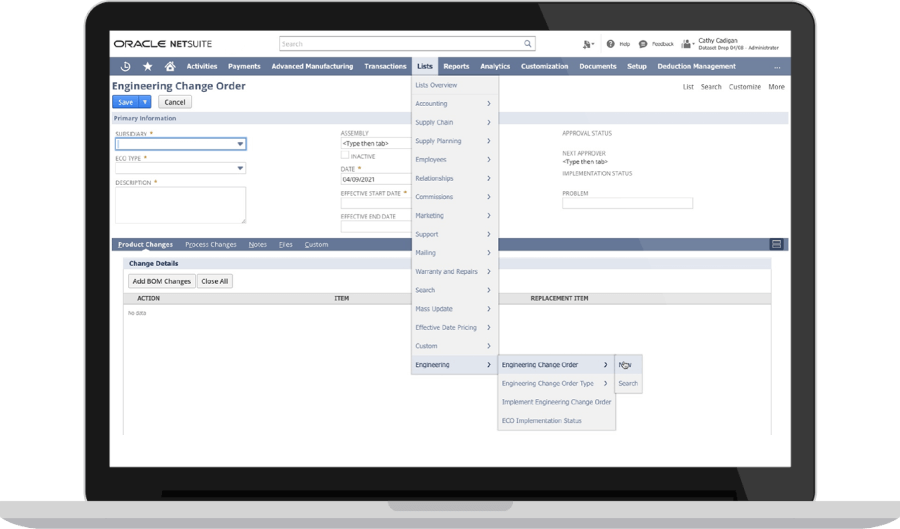Click the navigation overflow ellipsis
This screenshot has width=900, height=529.
point(777,67)
